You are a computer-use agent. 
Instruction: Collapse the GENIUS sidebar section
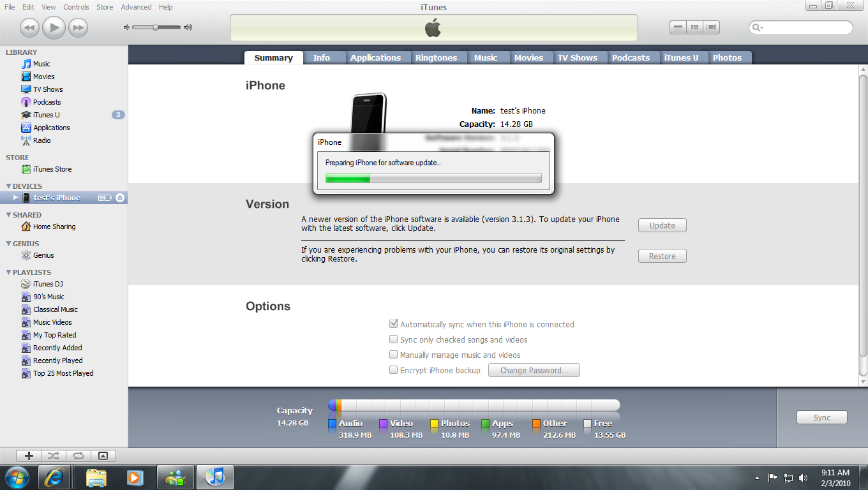[x=8, y=244]
